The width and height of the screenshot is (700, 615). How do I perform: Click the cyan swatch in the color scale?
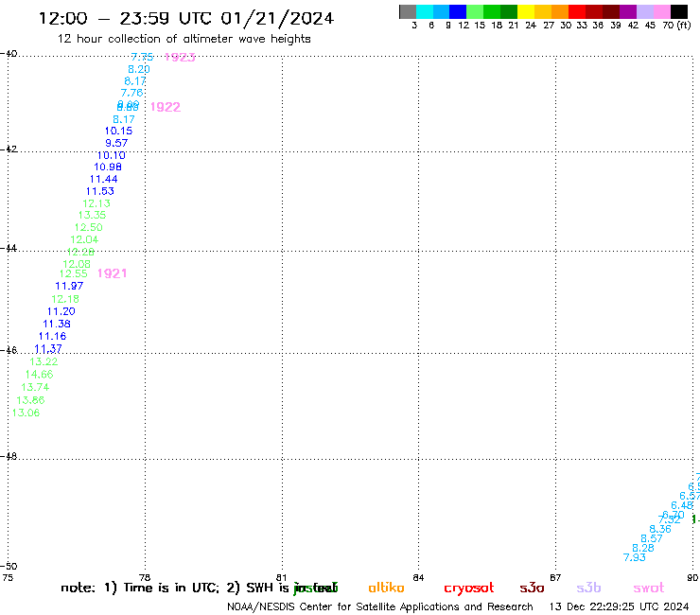pos(425,11)
